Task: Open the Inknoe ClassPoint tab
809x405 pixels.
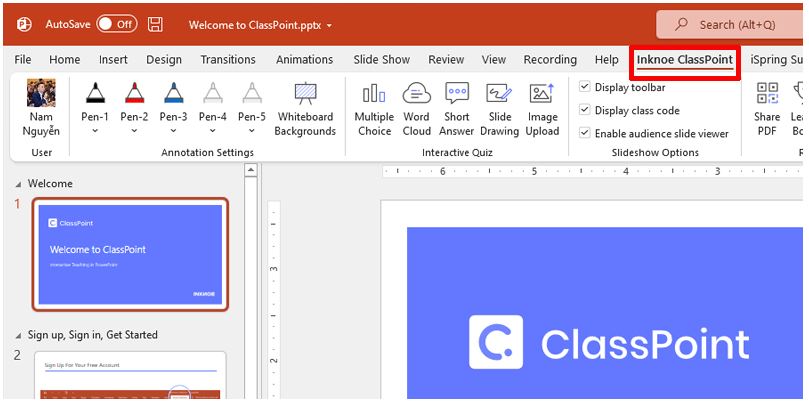Action: [x=685, y=60]
